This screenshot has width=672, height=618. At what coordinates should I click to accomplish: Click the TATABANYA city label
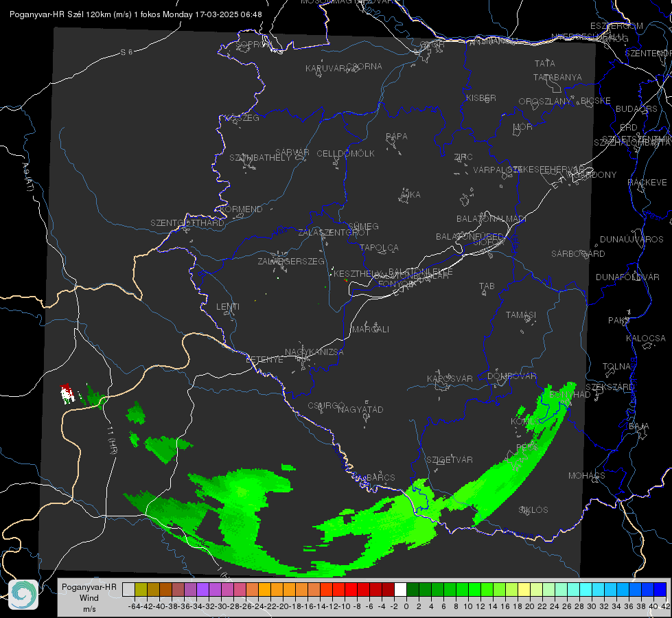(x=557, y=77)
